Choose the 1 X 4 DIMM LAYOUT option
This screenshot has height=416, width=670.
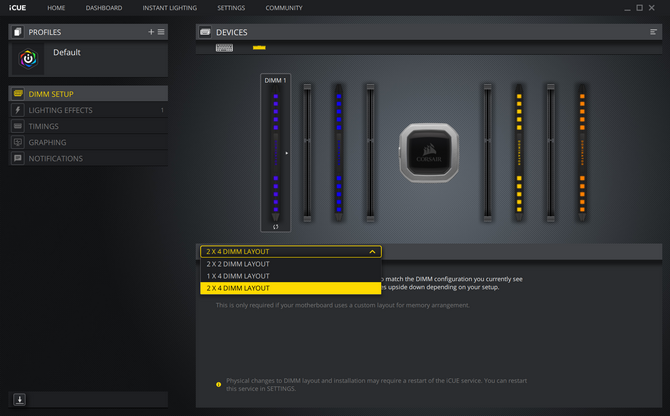[291, 276]
